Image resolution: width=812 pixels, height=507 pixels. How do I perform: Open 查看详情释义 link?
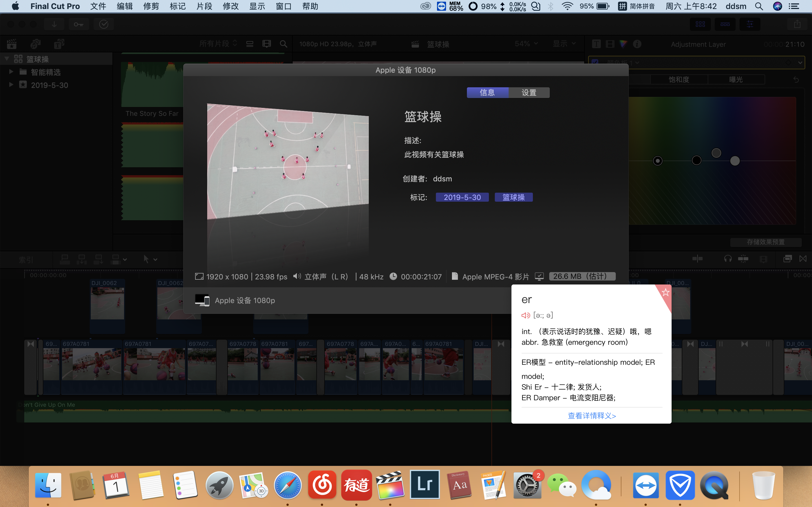click(x=592, y=416)
